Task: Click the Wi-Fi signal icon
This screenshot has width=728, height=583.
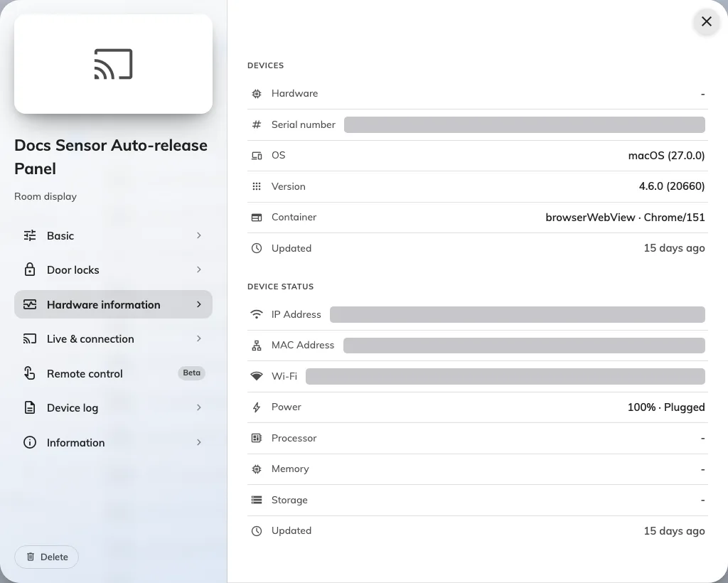Action: click(256, 376)
